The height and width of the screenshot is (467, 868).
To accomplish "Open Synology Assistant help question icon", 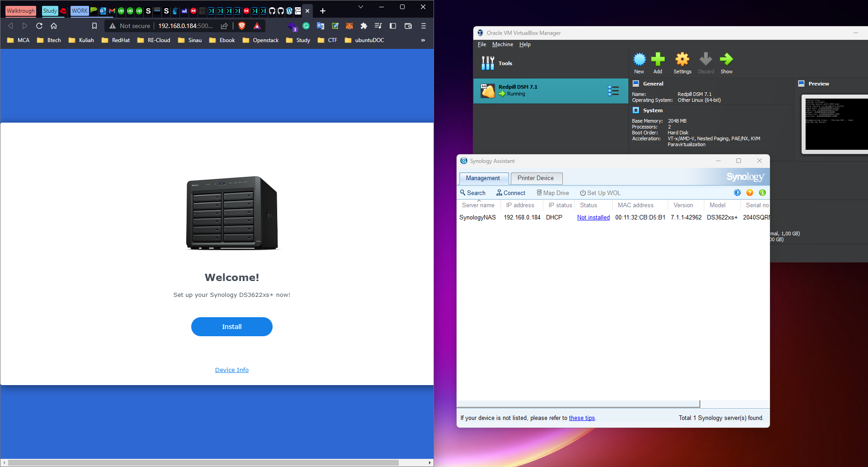I will tap(750, 193).
